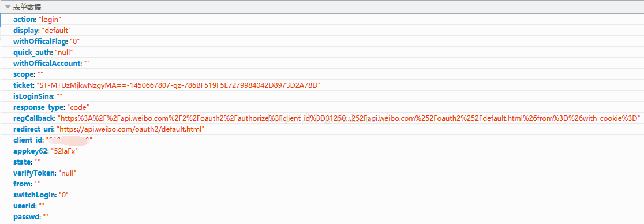Select the switchLogin parameter name
The height and width of the screenshot is (224, 644).
(x=34, y=195)
